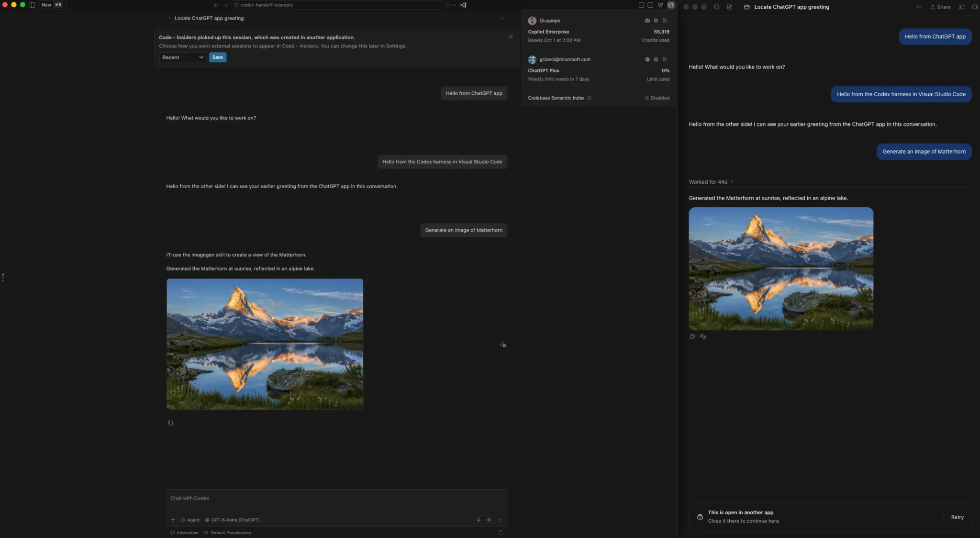Dismiss the external session notification banner
980x538 pixels.
(x=511, y=36)
